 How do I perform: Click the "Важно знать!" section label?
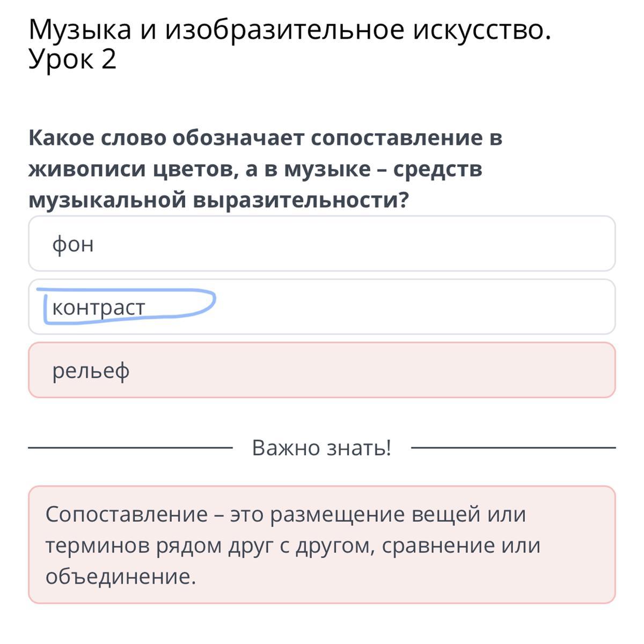(321, 448)
